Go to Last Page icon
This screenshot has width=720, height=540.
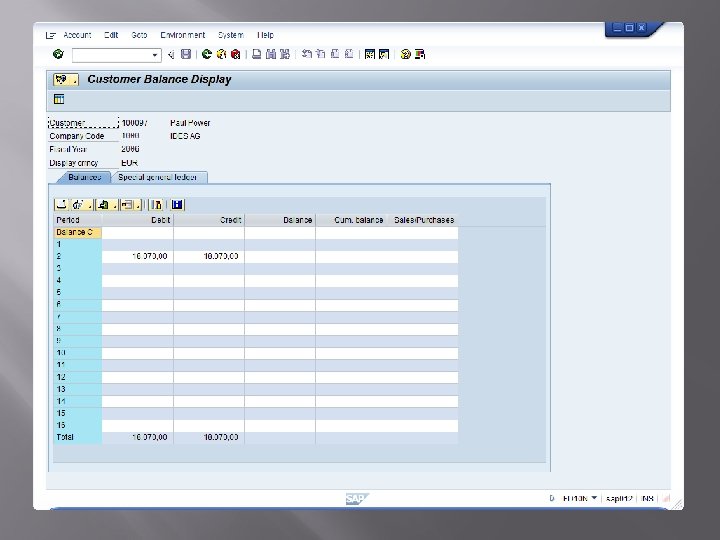pos(349,54)
